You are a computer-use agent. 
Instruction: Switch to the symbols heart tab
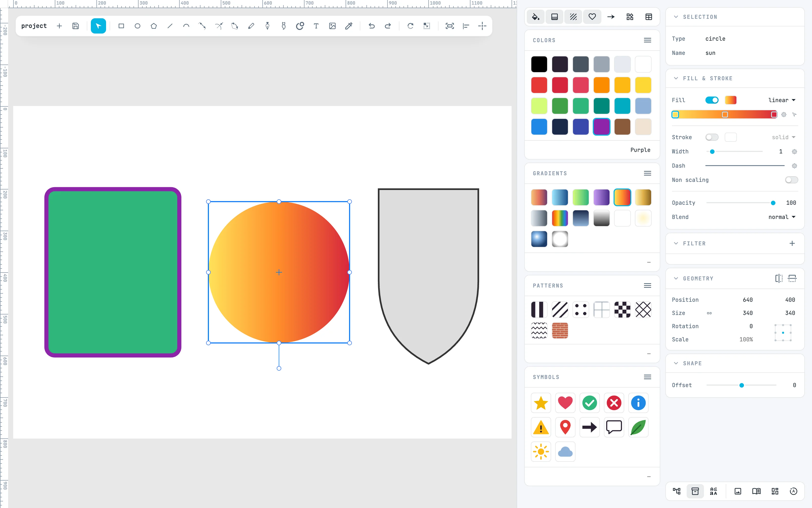coord(592,17)
